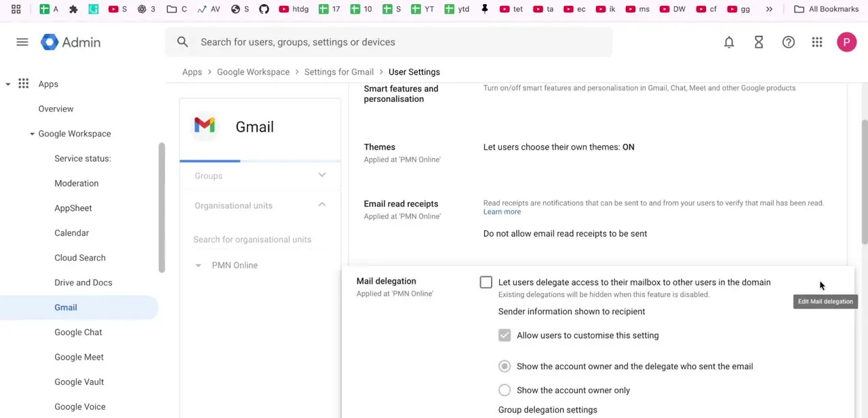This screenshot has height=418, width=868.
Task: Open Service status in the sidebar
Action: [83, 158]
